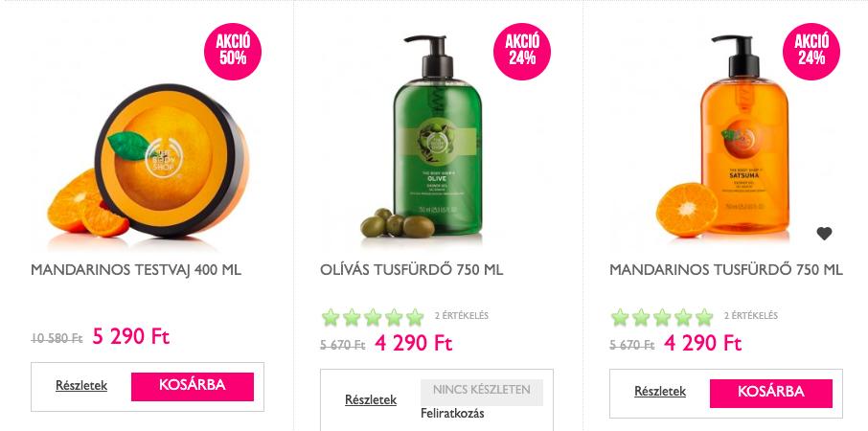Screen dimensions: 868x431
Task: Click the star rating of Mandarinos tusfürdő
Action: point(662,317)
